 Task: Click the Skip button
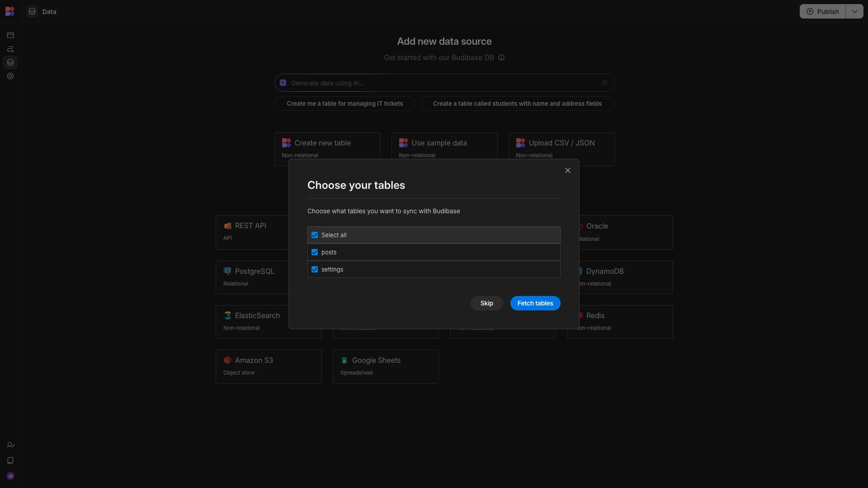486,303
